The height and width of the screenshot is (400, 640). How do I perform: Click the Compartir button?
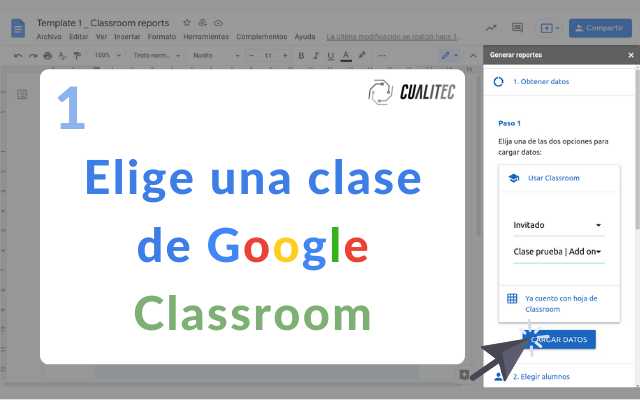pyautogui.click(x=600, y=28)
